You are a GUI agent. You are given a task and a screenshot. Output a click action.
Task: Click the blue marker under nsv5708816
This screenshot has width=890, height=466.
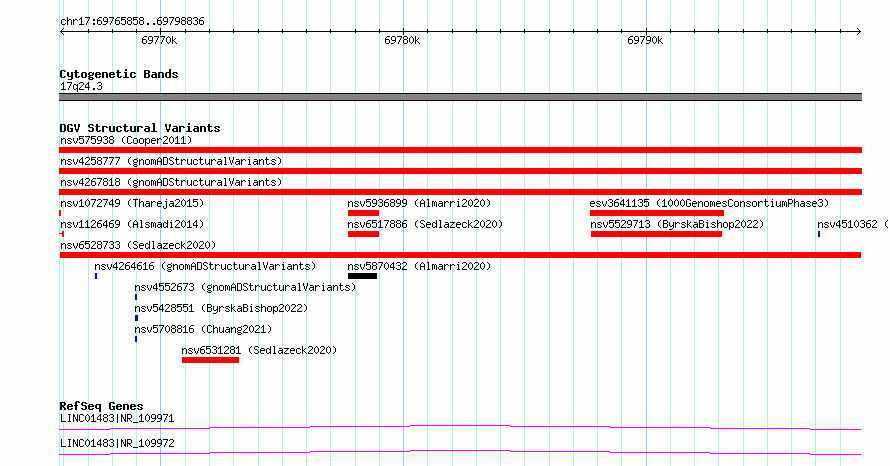coord(136,339)
